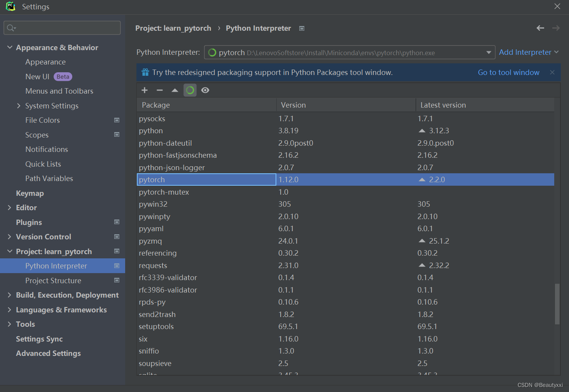Image resolution: width=569 pixels, height=392 pixels.
Task: Click the project icon beside Plugins
Action: (117, 222)
